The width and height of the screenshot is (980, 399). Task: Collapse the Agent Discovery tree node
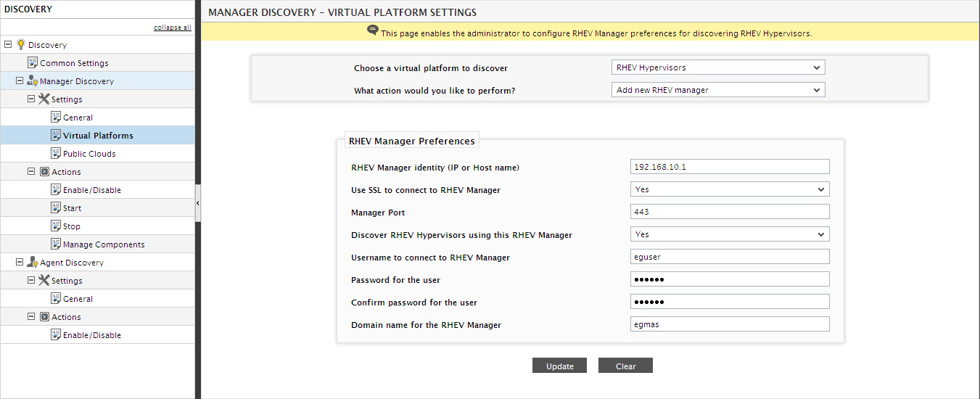click(20, 262)
